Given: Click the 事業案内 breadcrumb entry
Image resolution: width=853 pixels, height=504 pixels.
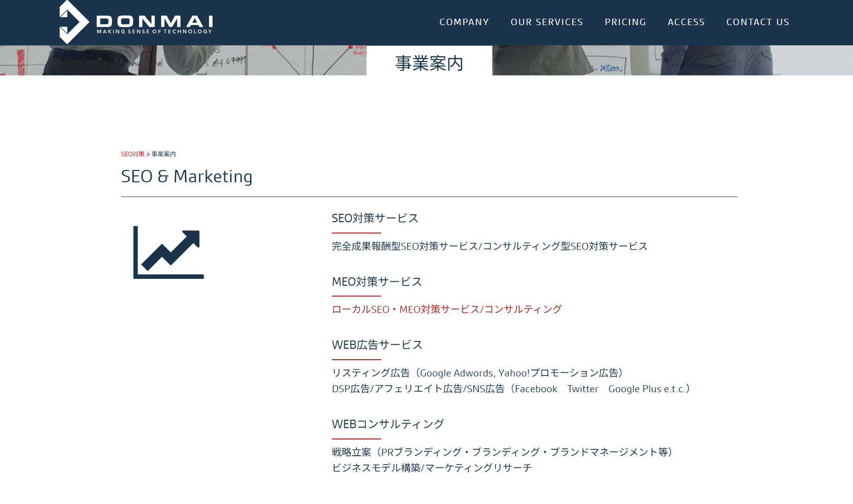Looking at the screenshot, I should click(x=163, y=154).
